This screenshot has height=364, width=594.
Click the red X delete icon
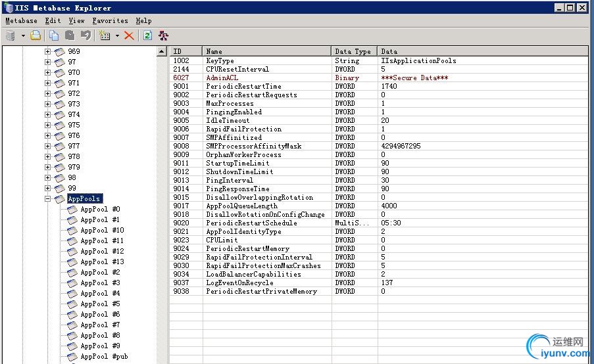(x=129, y=35)
